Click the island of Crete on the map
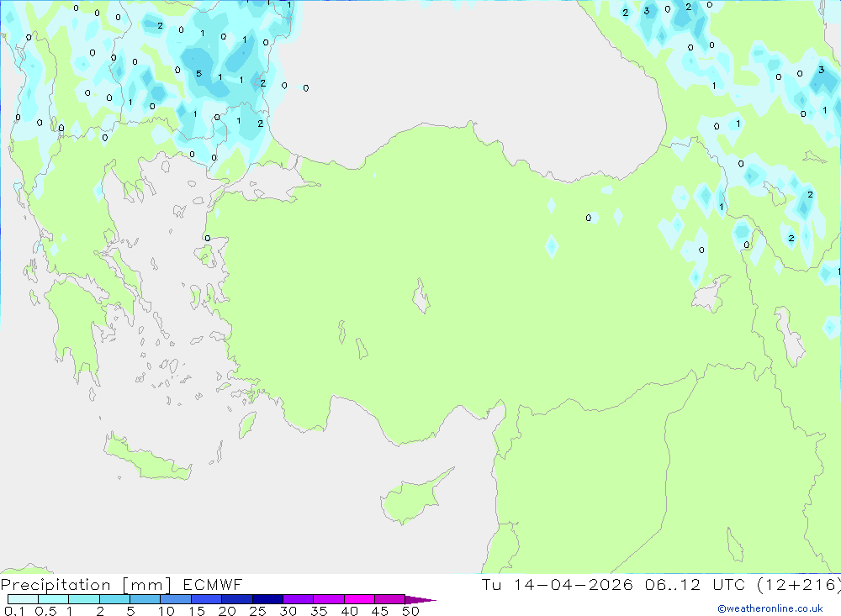The image size is (841, 616). tap(145, 458)
